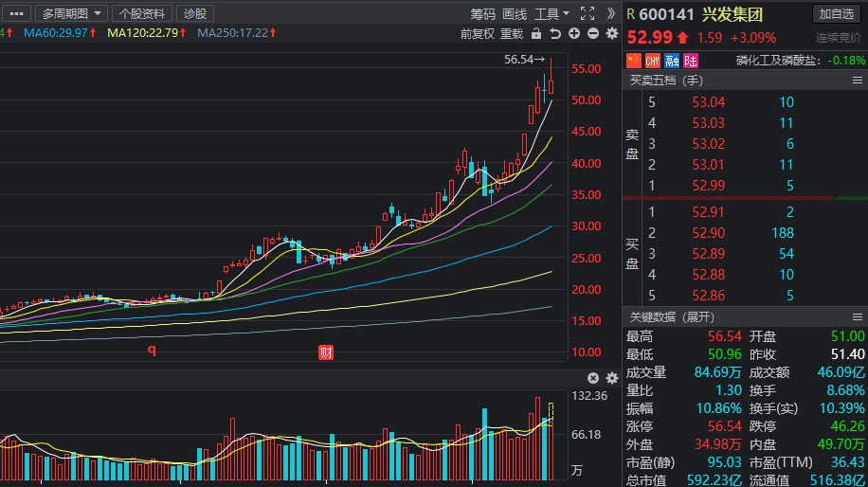Open volume indicator settings gear
The height and width of the screenshot is (487, 868).
(612, 378)
